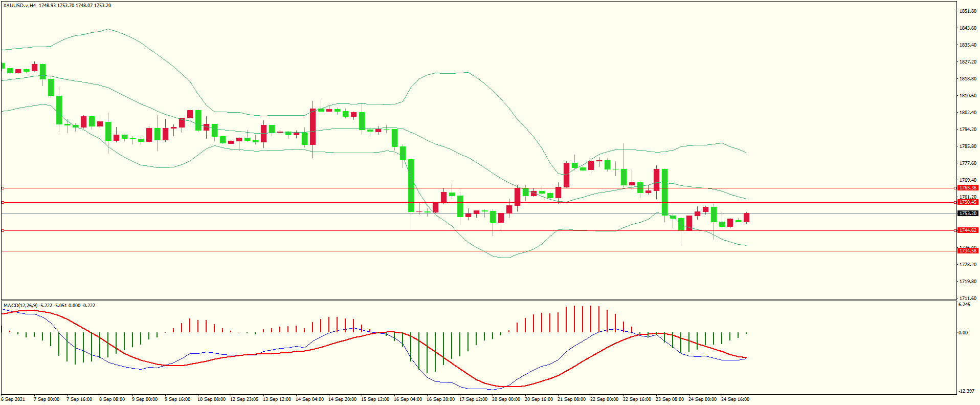980x405 pixels.
Task: Click the 1785.80 price scale value
Action: click(x=968, y=146)
